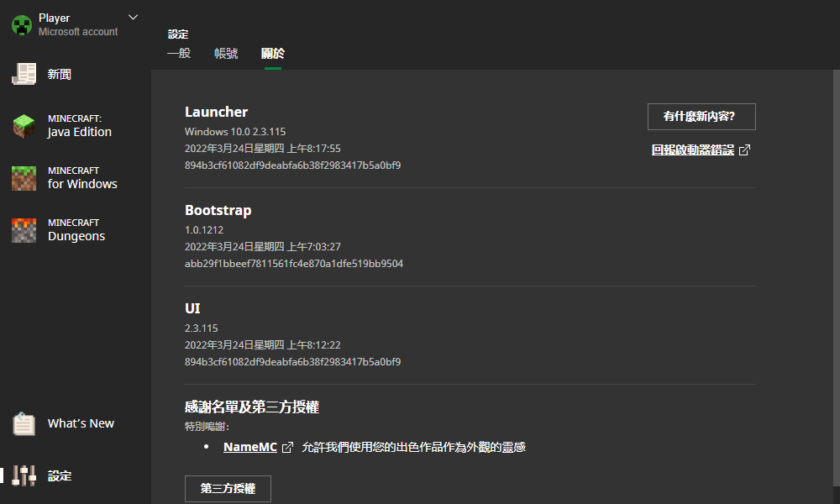The image size is (840, 504).
Task: Click the Launcher hash under 上午8:17:55
Action: click(292, 165)
